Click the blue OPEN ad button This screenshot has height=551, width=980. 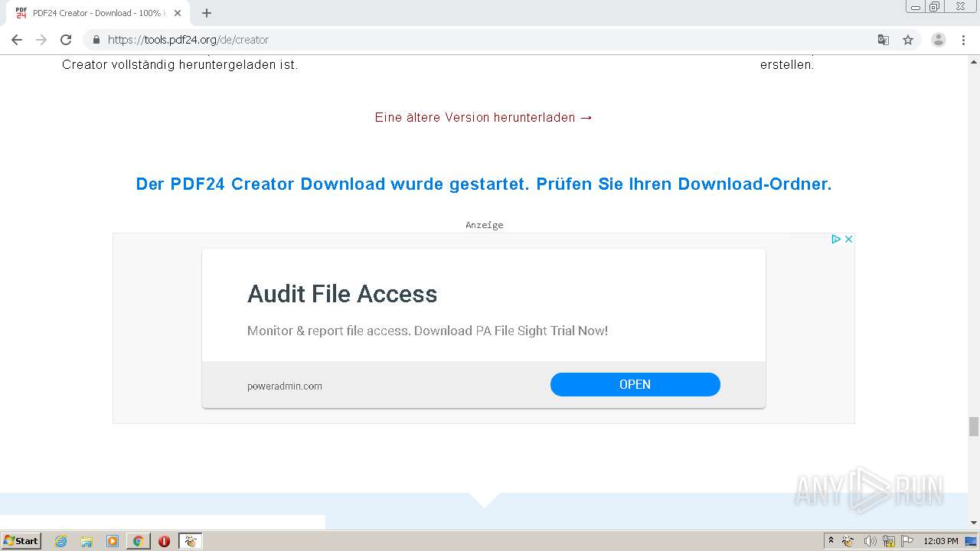[635, 384]
